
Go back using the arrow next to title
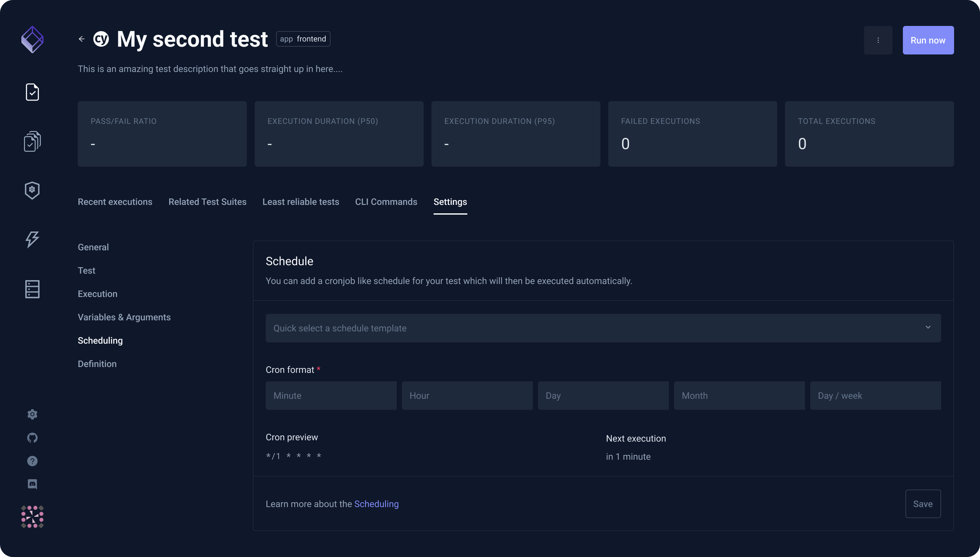point(81,39)
